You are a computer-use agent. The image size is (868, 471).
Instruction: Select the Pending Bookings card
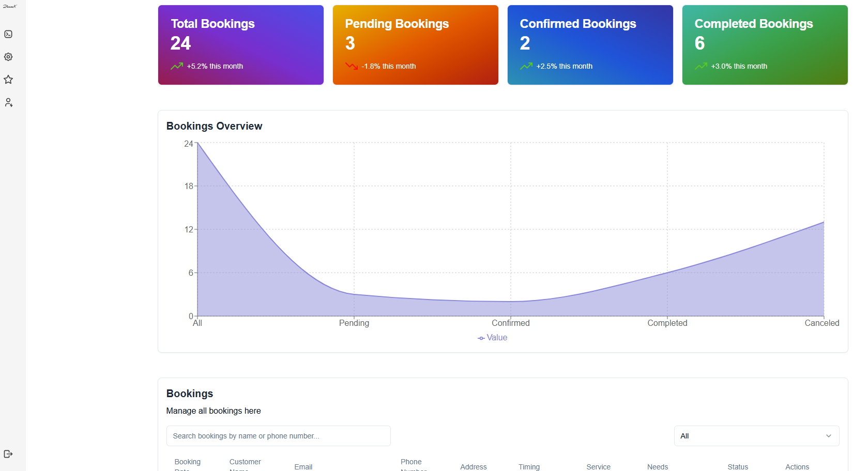click(416, 45)
